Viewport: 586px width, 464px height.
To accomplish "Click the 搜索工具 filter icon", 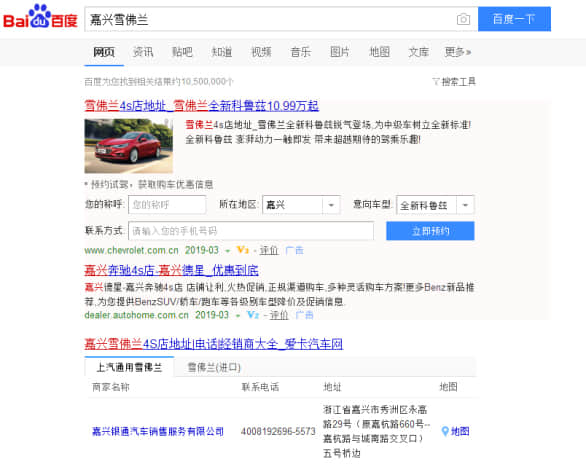I will pos(436,81).
